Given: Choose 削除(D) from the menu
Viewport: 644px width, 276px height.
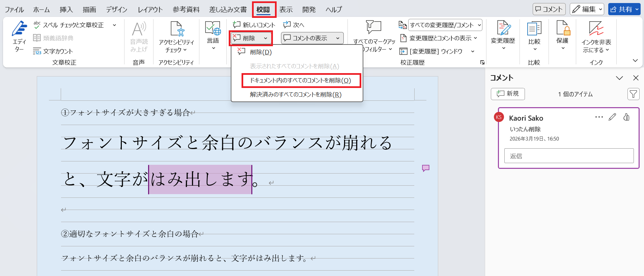Looking at the screenshot, I should point(297,52).
